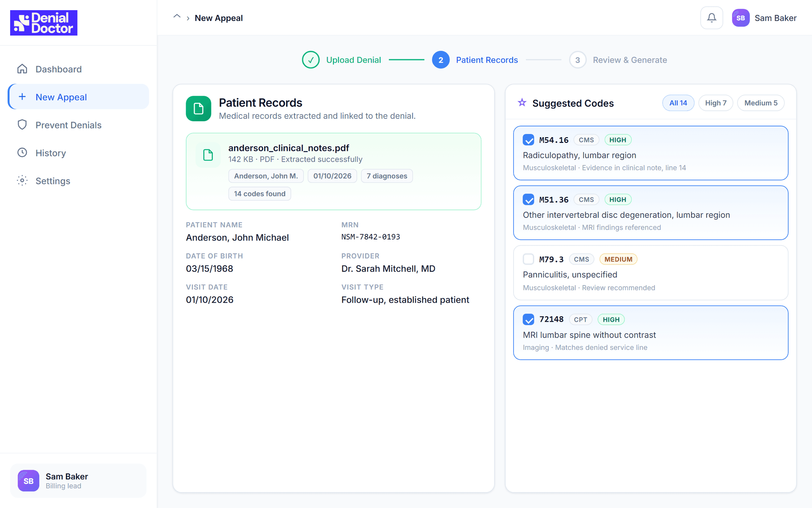Click the Anderson, John M. tag
This screenshot has width=812, height=508.
[x=266, y=176]
